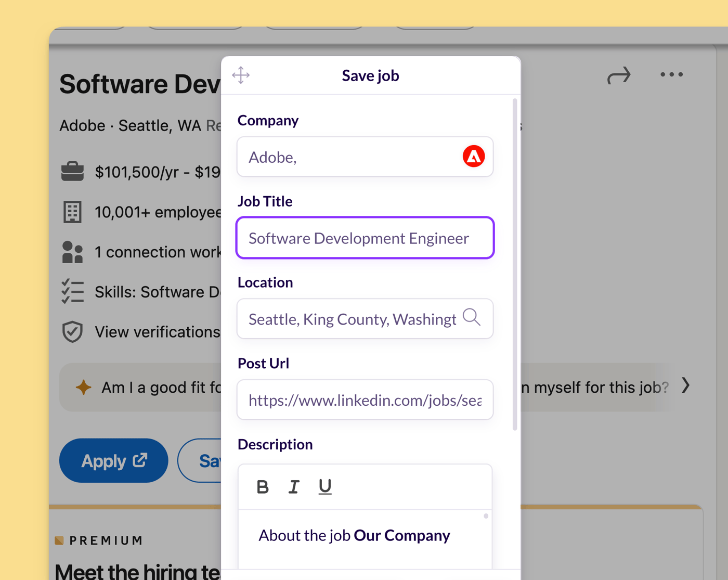728x580 pixels.
Task: Click the Job Title input field
Action: 365,238
